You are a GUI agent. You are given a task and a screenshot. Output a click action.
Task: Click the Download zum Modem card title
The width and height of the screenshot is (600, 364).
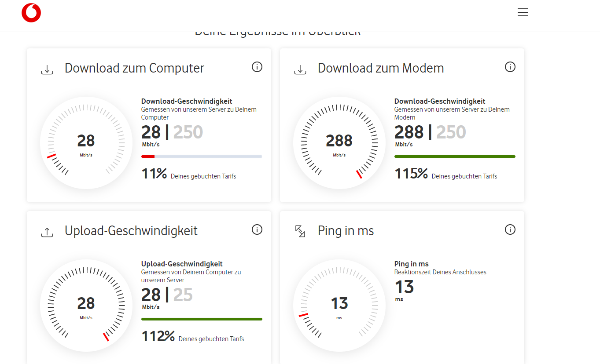point(381,68)
